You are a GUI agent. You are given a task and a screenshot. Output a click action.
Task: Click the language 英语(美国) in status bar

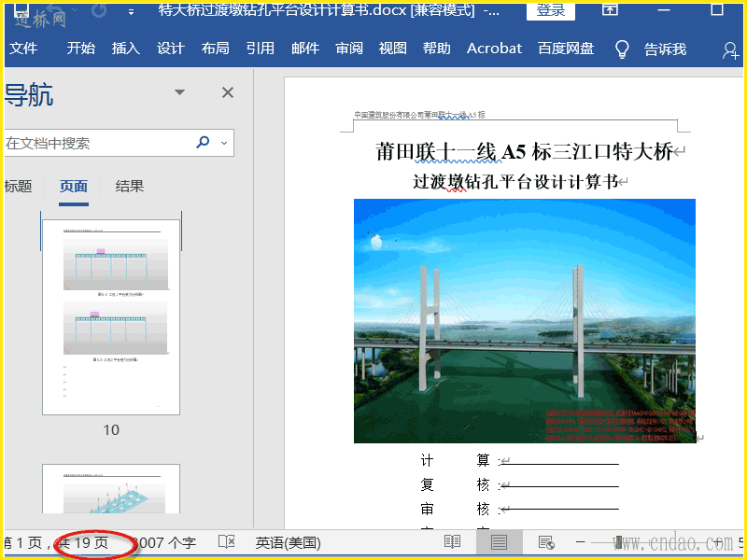coord(288,543)
